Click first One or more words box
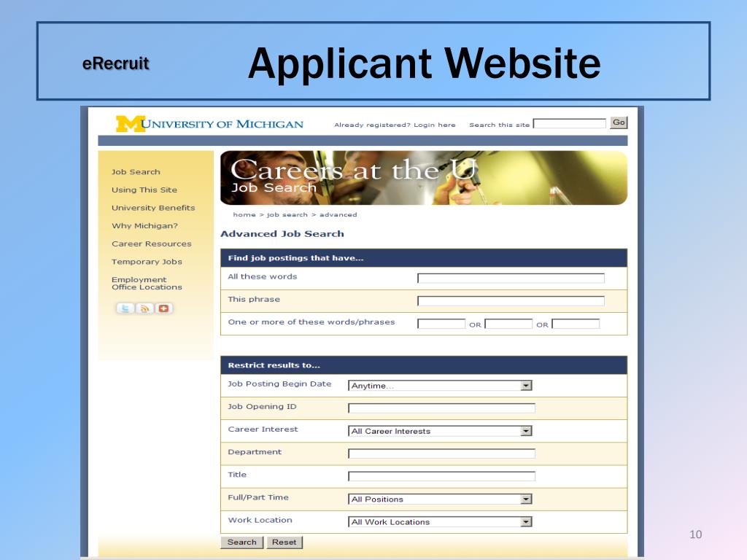The height and width of the screenshot is (560, 747). [x=441, y=324]
